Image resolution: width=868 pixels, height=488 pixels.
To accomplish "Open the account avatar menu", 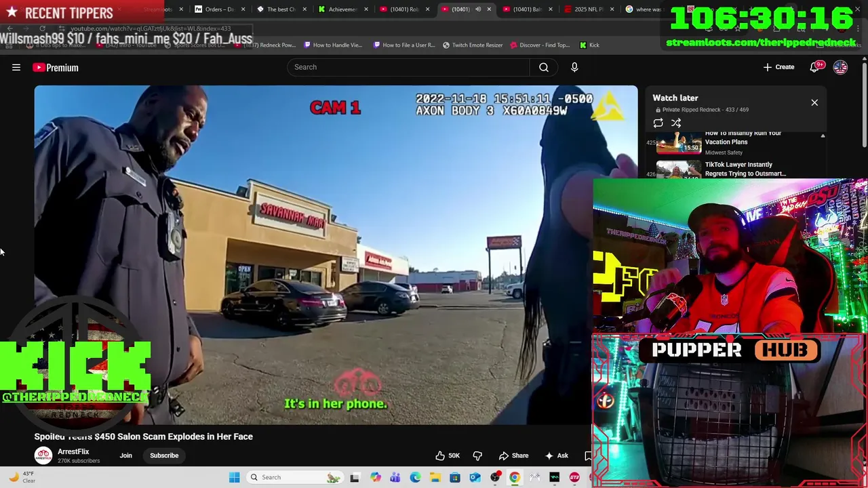I will [840, 67].
